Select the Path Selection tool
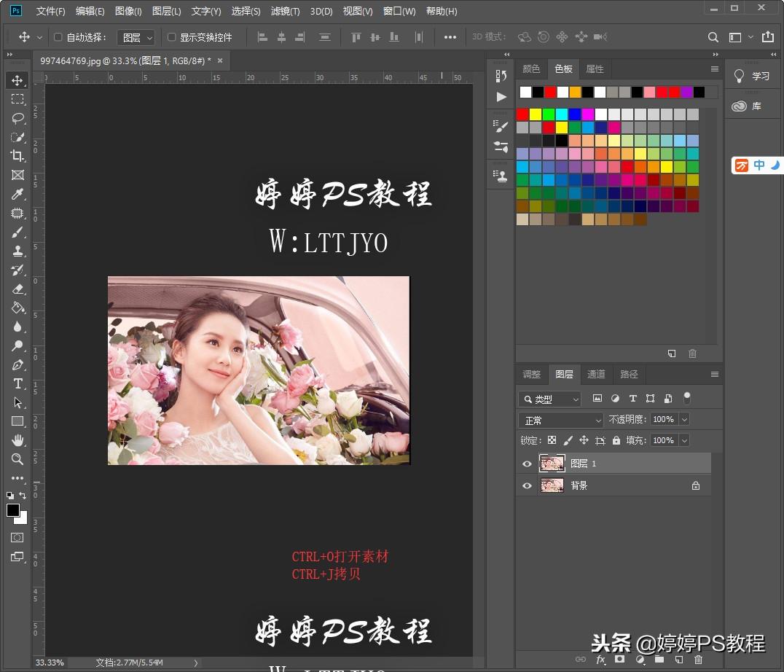This screenshot has width=784, height=672. 17,402
